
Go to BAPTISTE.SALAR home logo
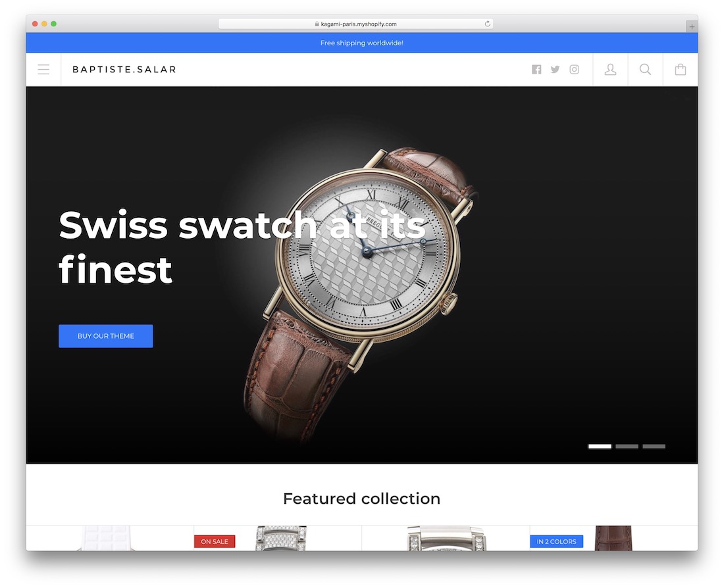(x=124, y=70)
